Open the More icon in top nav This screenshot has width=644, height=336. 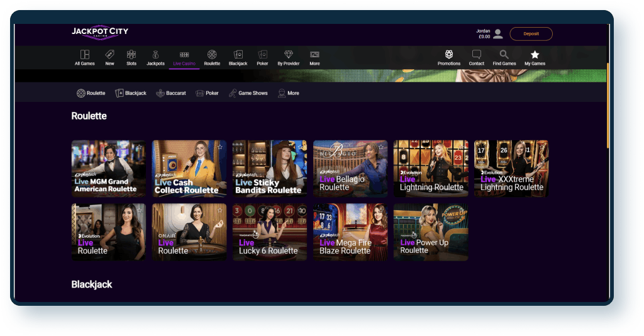[x=314, y=55]
